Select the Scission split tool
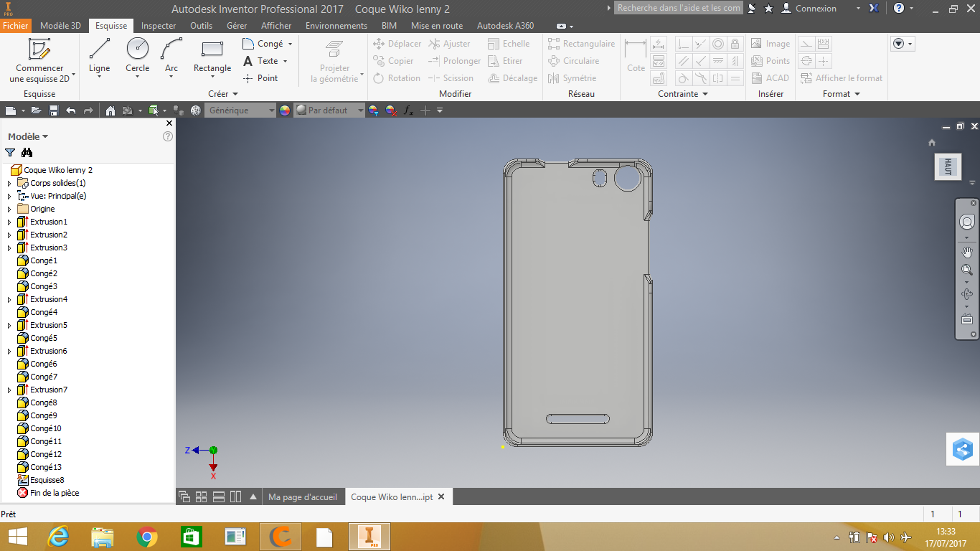The height and width of the screenshot is (551, 980). click(x=451, y=78)
